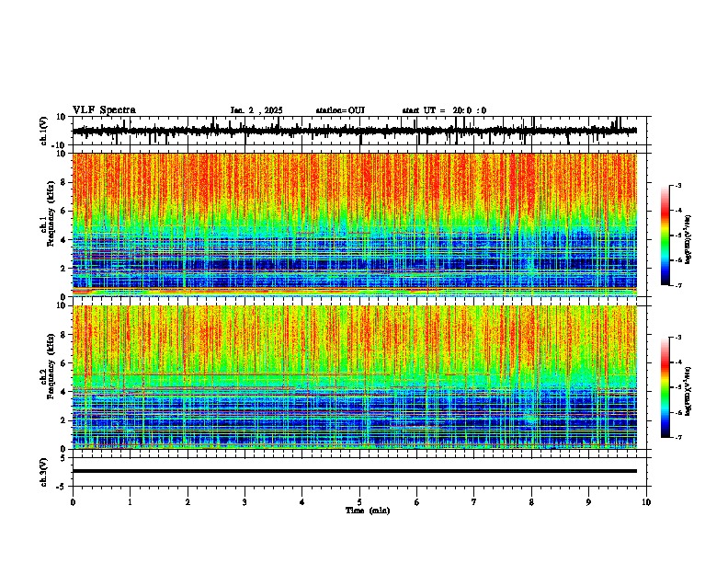Viewport: 728px width, 563px height.
Task: Click the "4" kHz tick of ch.1 spectrogram
Action: pyautogui.click(x=63, y=240)
